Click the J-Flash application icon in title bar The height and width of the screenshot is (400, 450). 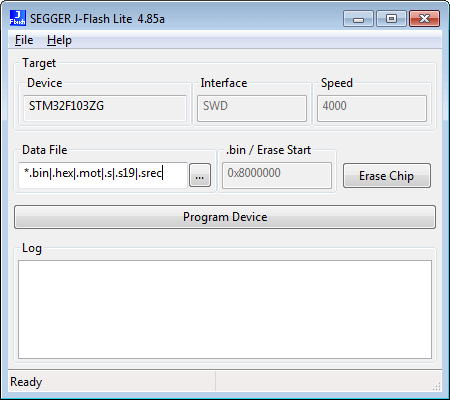click(x=17, y=18)
